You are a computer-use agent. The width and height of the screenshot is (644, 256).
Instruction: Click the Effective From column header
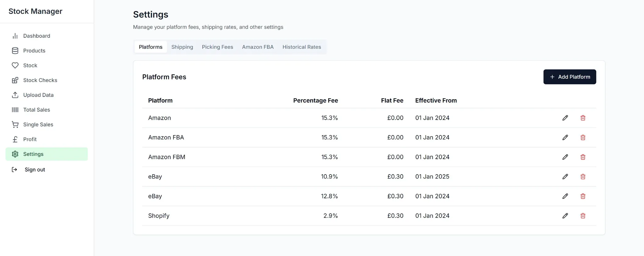pyautogui.click(x=436, y=100)
